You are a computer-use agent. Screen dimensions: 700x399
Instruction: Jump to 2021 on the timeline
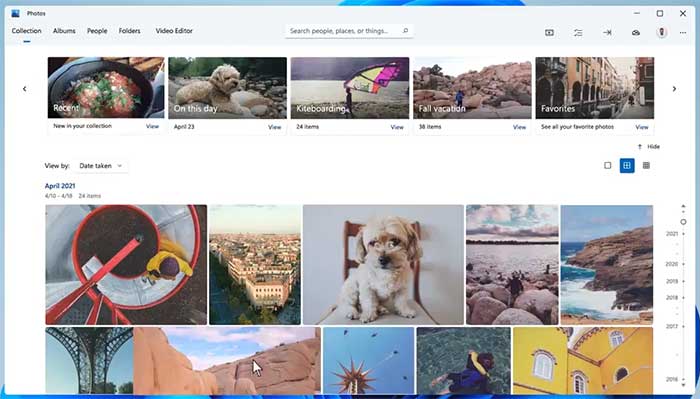[672, 233]
